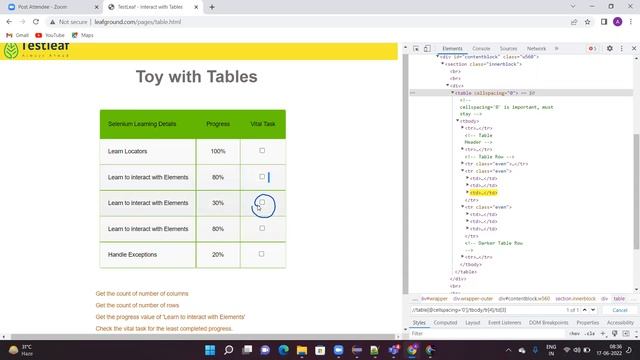
Task: Click the address bar URL
Action: click(138, 22)
